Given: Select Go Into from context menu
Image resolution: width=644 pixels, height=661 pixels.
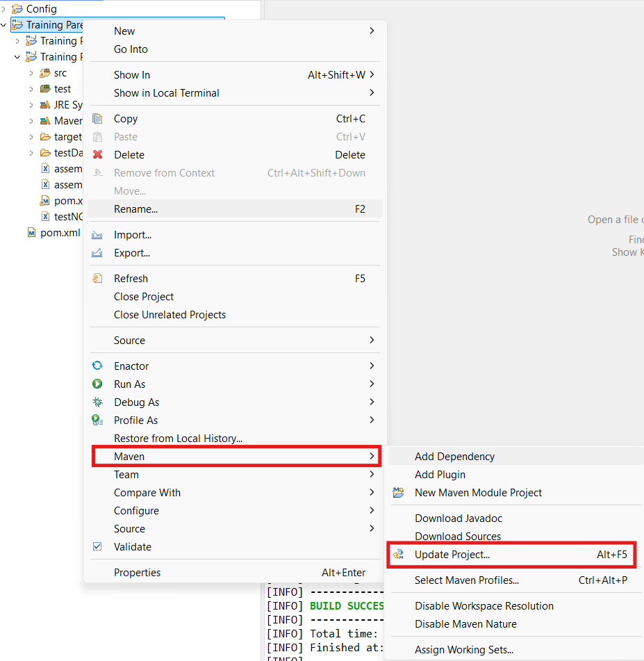Looking at the screenshot, I should point(236,49).
